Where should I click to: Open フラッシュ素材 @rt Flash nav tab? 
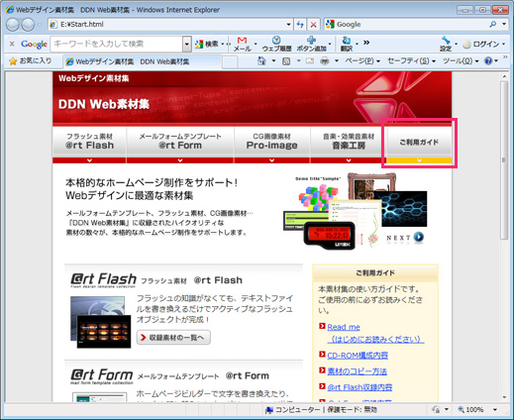(x=89, y=146)
